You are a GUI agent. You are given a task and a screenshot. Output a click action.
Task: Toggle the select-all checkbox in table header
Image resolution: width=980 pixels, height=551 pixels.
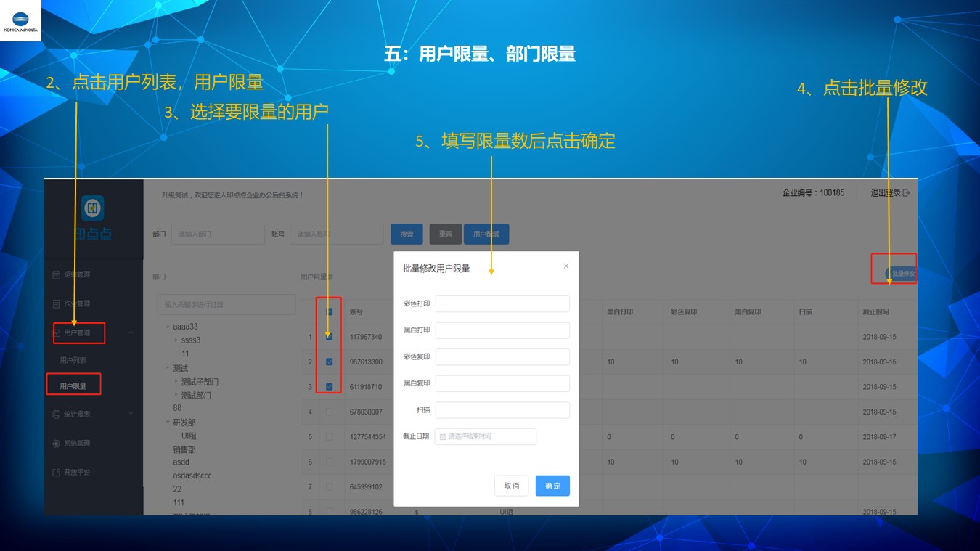pos(330,311)
